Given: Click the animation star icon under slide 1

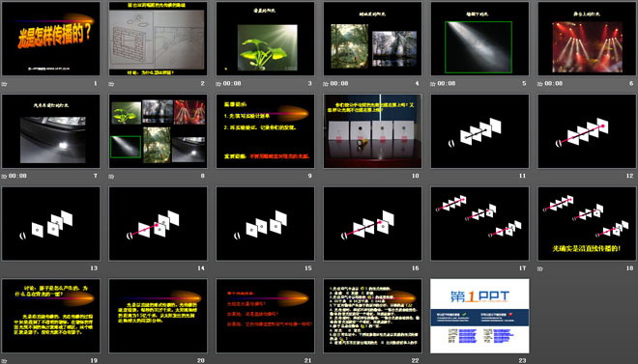Looking at the screenshot, I should click(x=5, y=84).
